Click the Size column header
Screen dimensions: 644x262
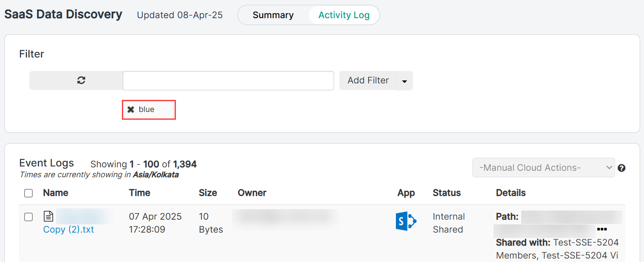(208, 193)
